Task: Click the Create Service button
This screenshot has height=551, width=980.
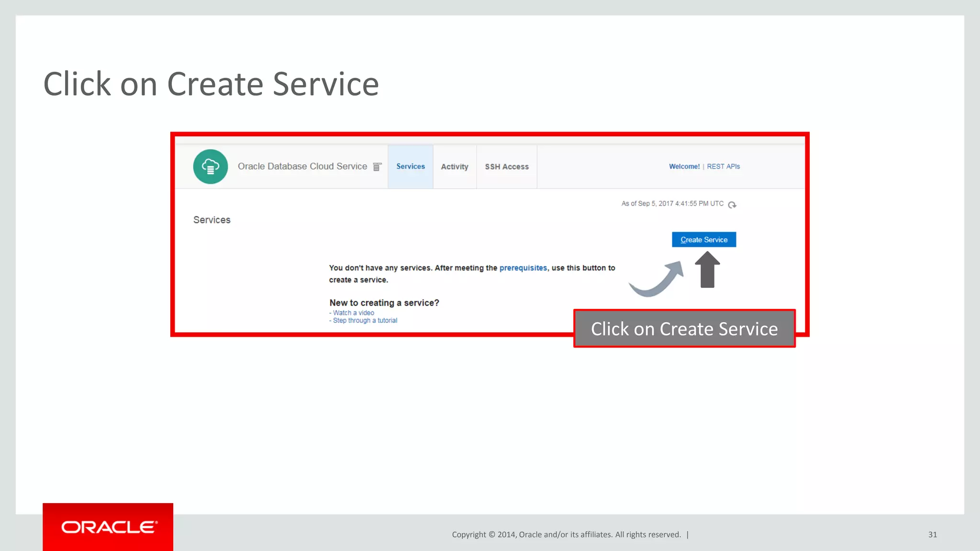Action: coord(704,240)
